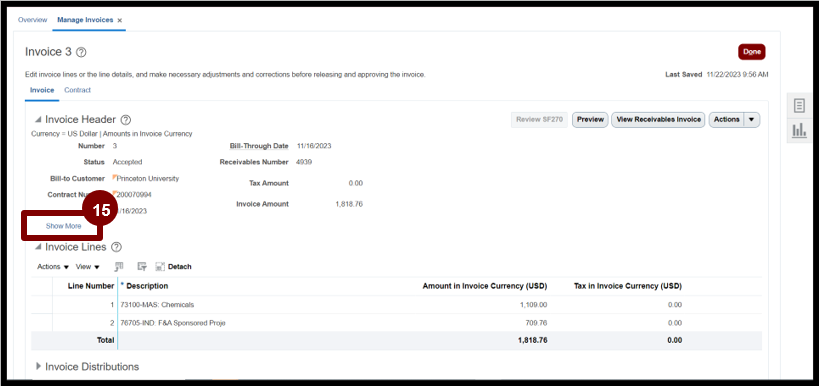Click the Review SF270 button
The height and width of the screenshot is (386, 819).
(x=539, y=120)
